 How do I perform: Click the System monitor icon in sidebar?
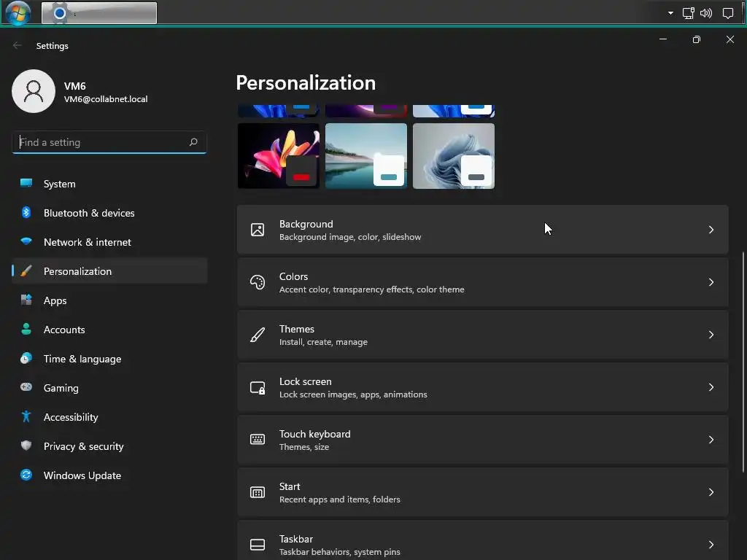[x=26, y=183]
